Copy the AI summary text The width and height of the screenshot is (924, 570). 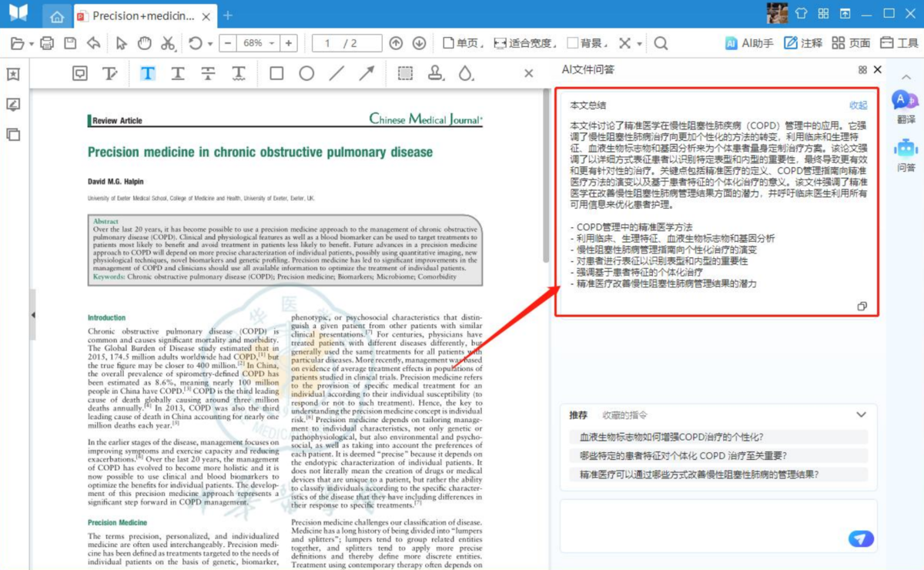tap(862, 306)
